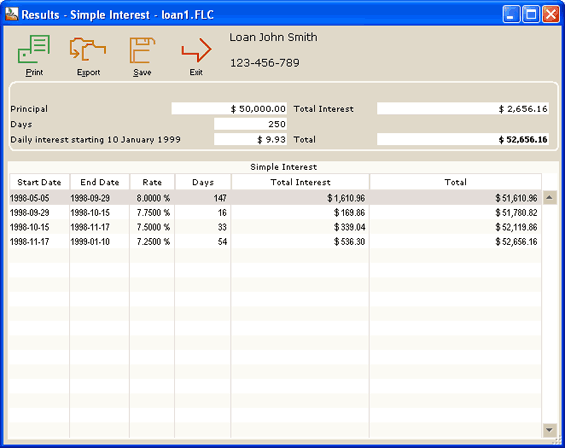The image size is (565, 448).
Task: Select the row with 7.7500 % rate
Action: (275, 213)
